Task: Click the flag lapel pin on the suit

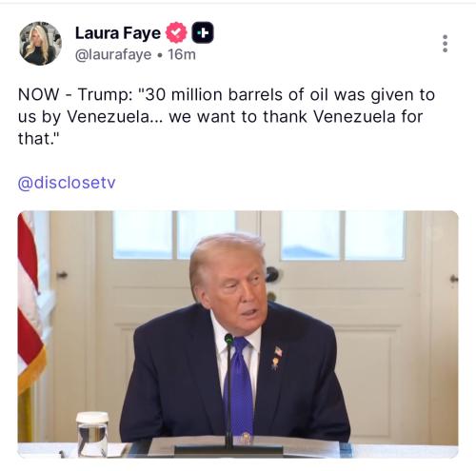Action: coord(278,351)
